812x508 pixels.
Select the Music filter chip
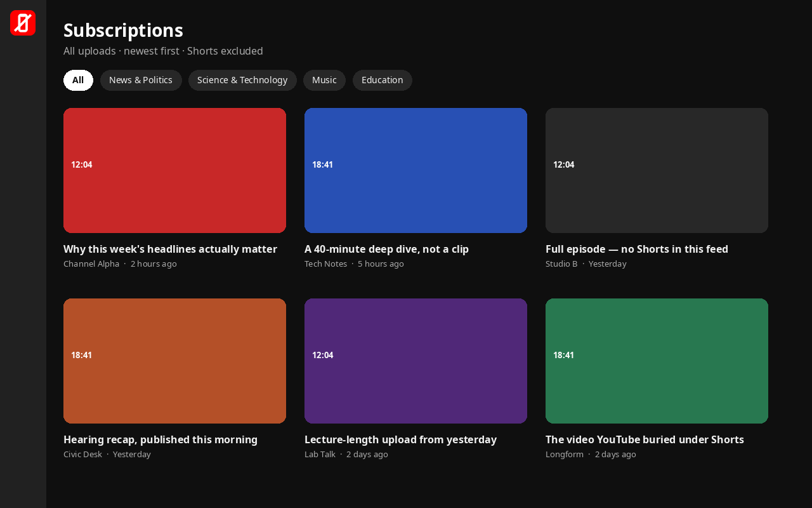coord(324,80)
